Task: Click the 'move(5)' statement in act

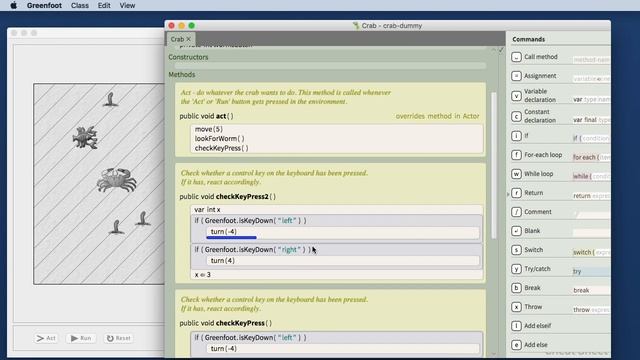Action: tap(209, 129)
